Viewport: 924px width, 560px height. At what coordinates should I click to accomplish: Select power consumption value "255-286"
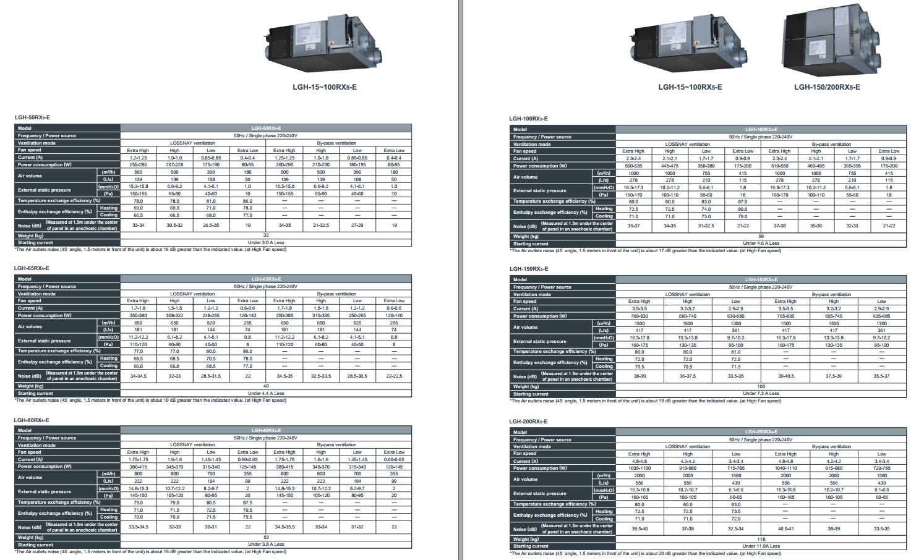pos(138,165)
